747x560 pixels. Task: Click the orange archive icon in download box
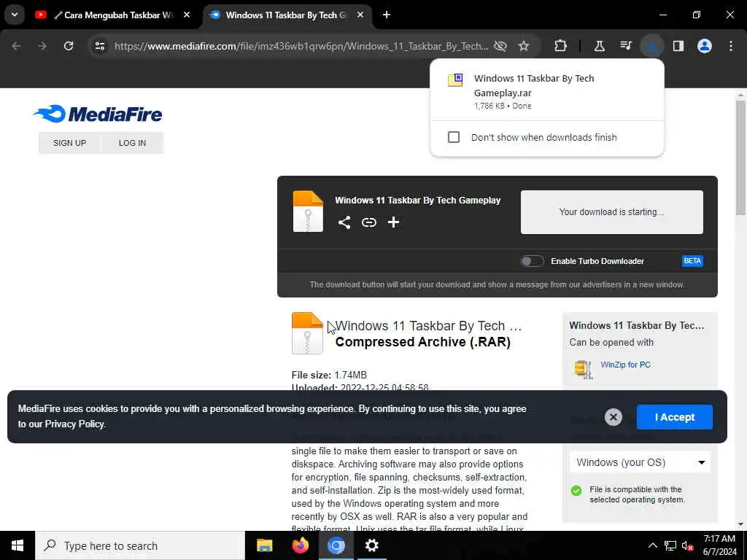click(308, 211)
